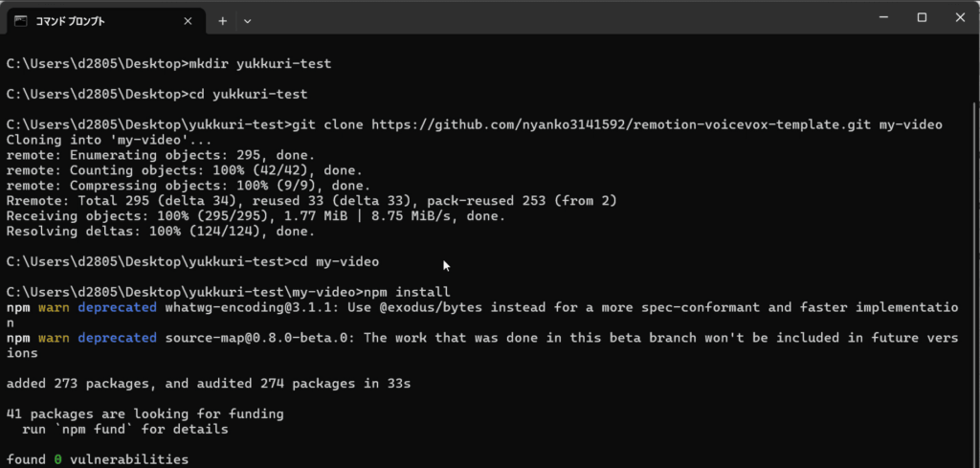Open a new terminal tab with plus
The width and height of the screenshot is (980, 468).
point(222,20)
